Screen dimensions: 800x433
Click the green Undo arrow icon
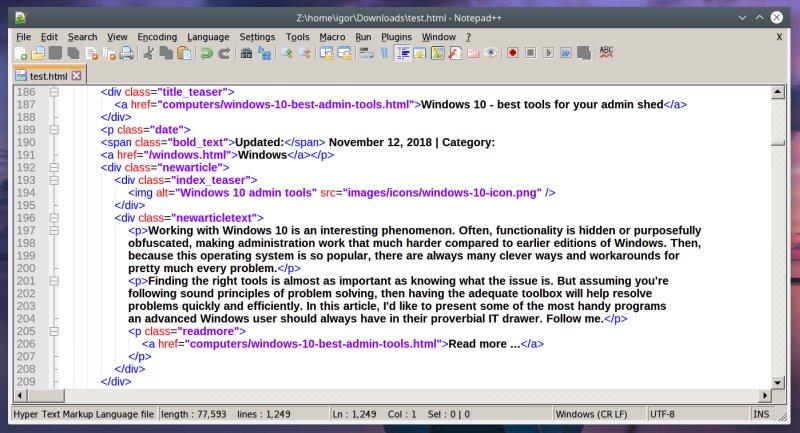[x=206, y=53]
